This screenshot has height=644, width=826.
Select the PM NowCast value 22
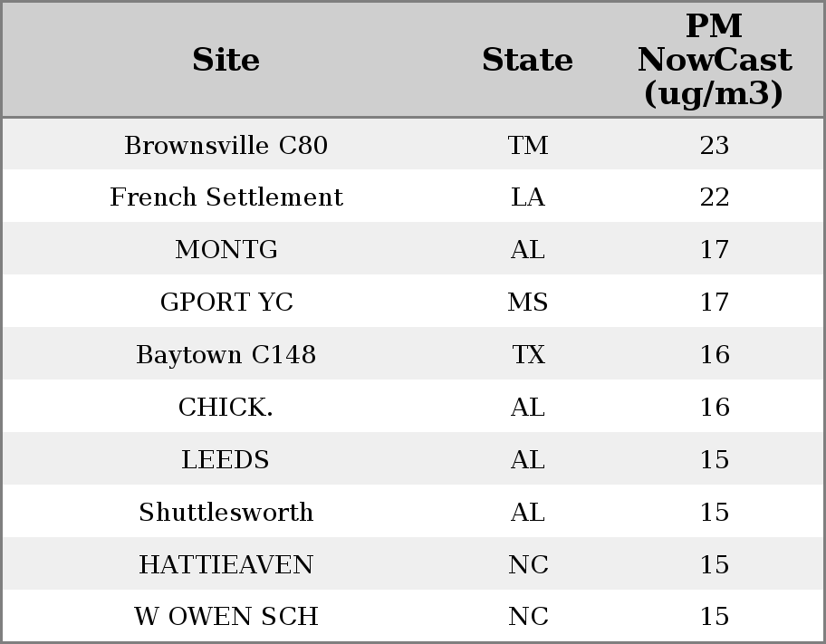pos(714,197)
